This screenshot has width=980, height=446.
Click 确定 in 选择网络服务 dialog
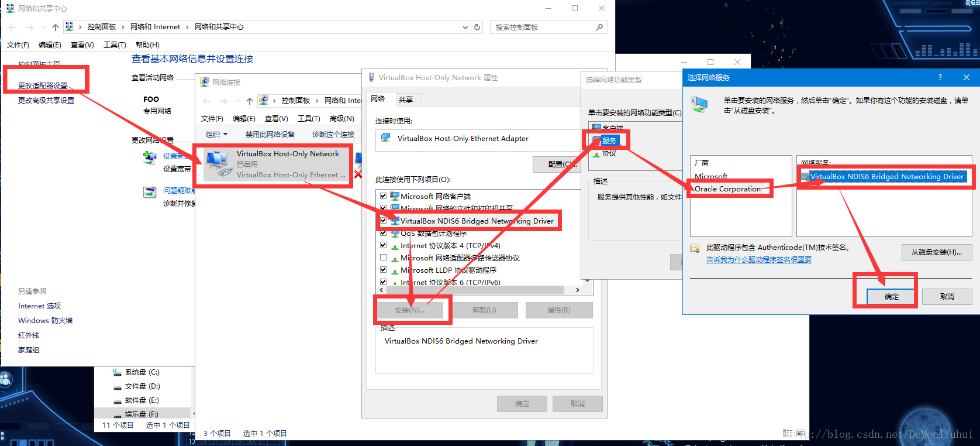pyautogui.click(x=892, y=297)
